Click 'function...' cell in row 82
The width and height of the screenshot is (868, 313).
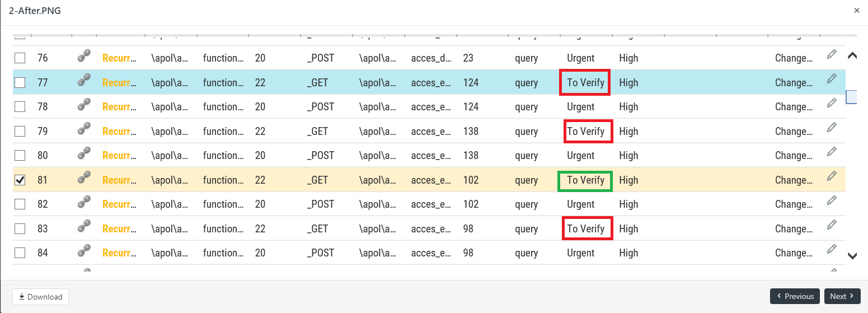(223, 204)
